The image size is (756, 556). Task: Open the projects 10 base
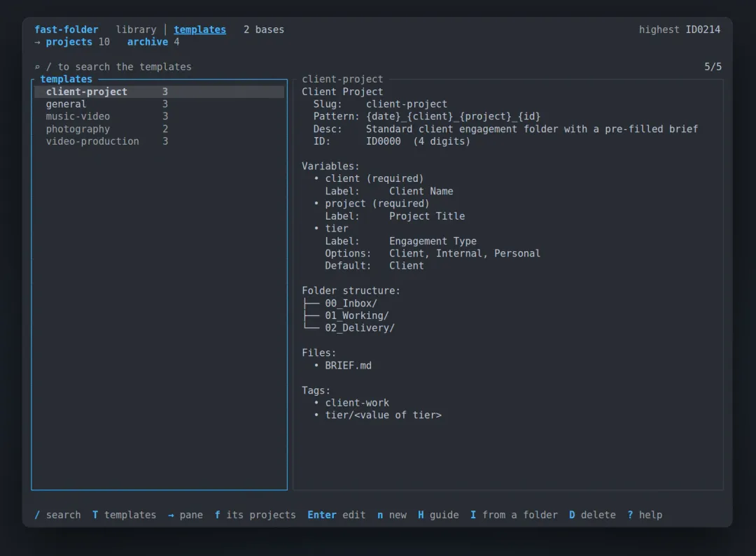[x=78, y=42]
